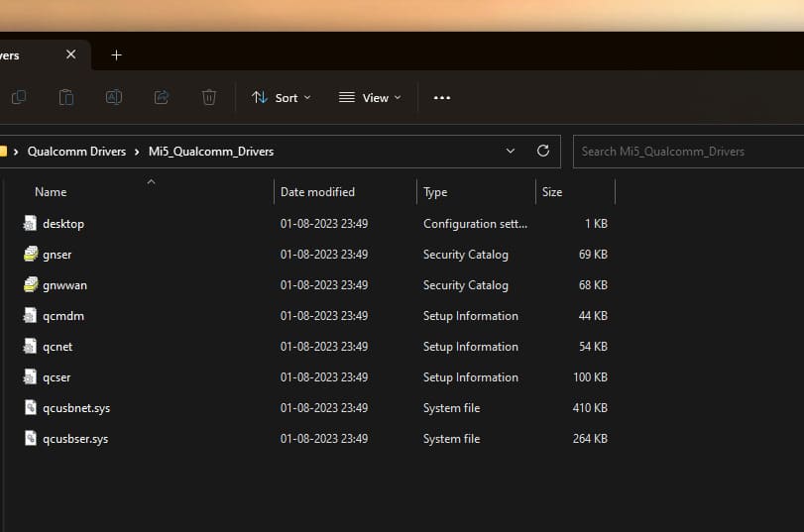The width and height of the screenshot is (804, 532).
Task: Click the 100 KB size value
Action: pos(590,376)
